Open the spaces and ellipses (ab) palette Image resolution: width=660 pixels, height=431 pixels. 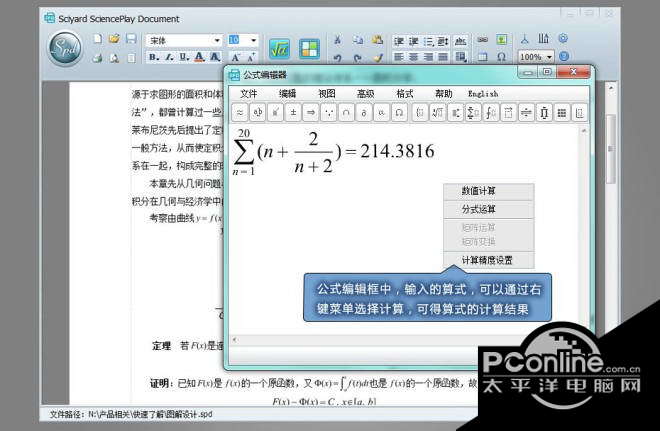258,113
